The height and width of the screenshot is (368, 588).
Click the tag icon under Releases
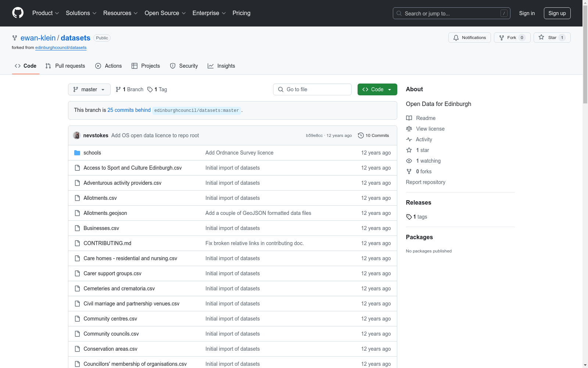[409, 217]
